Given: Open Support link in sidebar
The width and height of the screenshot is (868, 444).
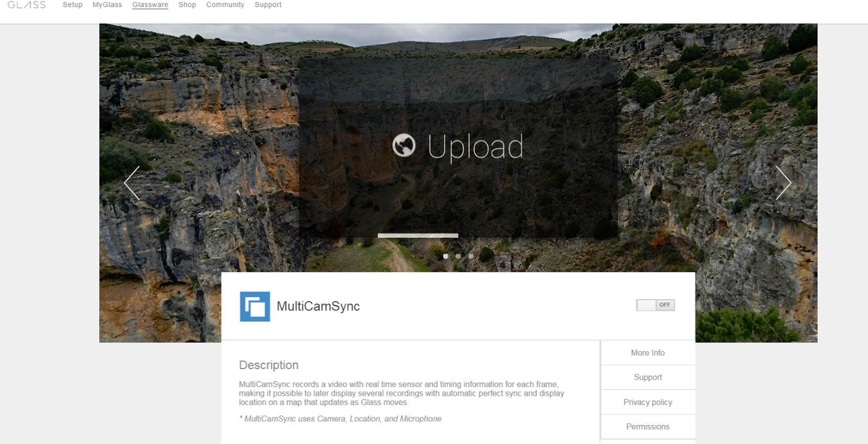Looking at the screenshot, I should 648,377.
